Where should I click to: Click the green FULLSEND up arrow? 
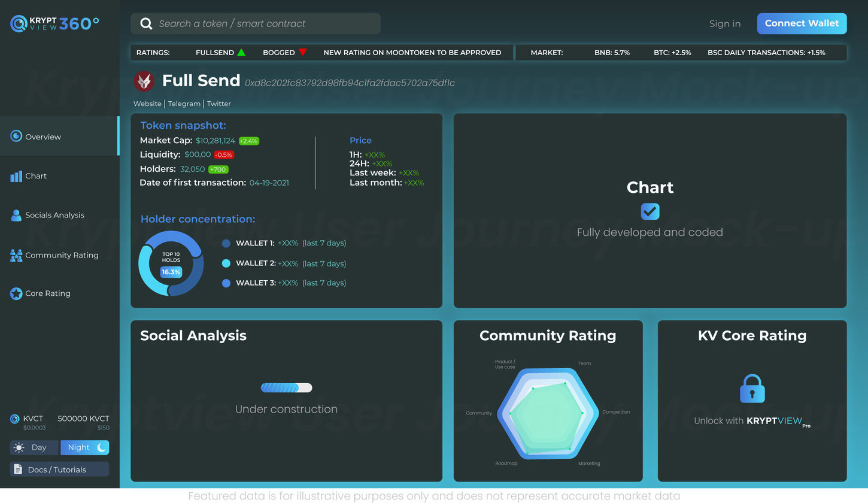click(x=241, y=52)
